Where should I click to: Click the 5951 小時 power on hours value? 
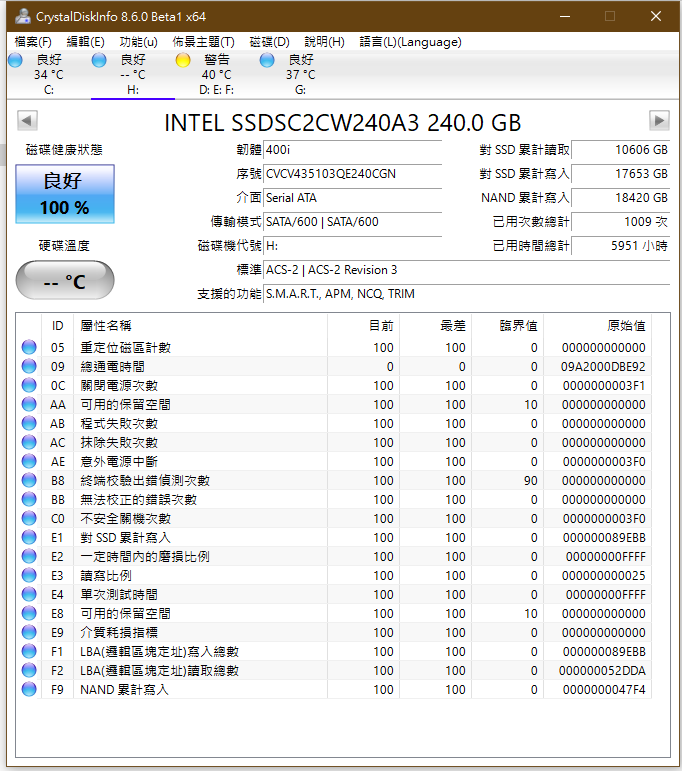[x=621, y=246]
